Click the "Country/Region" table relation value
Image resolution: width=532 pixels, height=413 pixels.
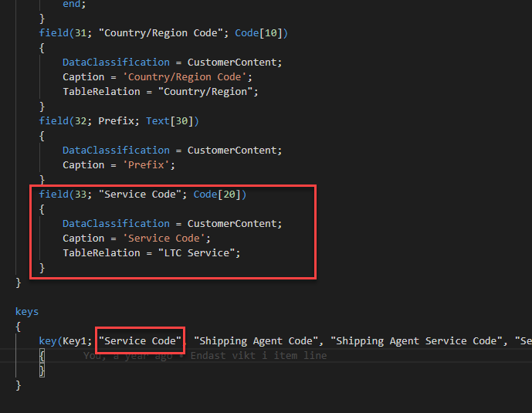click(205, 92)
